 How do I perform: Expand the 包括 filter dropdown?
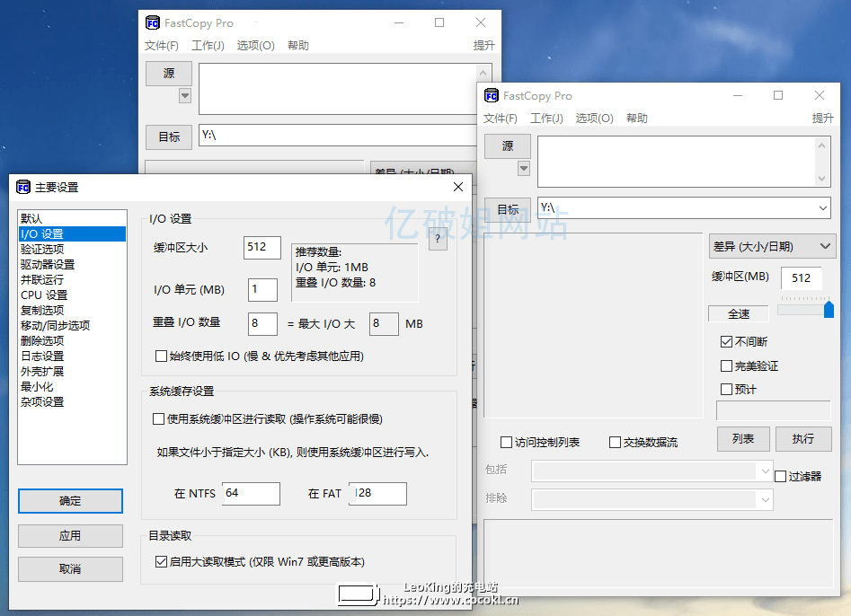click(x=766, y=471)
